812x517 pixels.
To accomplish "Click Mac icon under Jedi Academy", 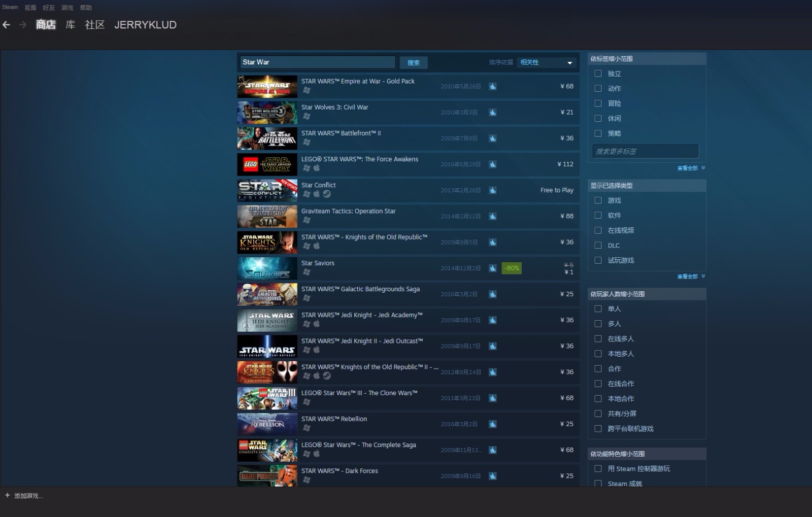I will point(317,324).
